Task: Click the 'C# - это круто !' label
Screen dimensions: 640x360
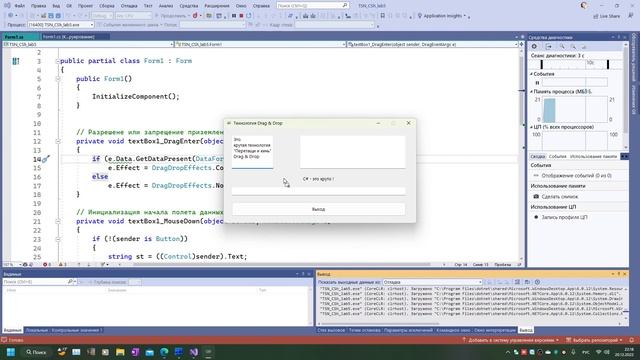Action: click(318, 179)
